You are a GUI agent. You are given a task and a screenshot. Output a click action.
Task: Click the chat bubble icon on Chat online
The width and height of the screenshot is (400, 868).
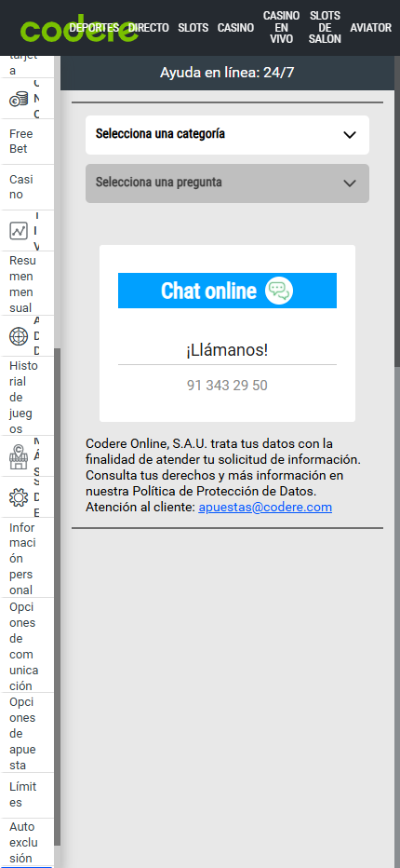point(279,291)
